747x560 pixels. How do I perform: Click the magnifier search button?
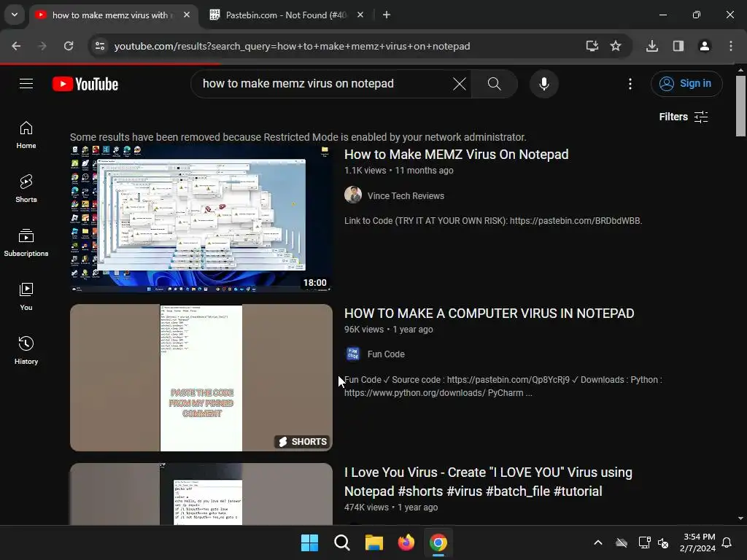[495, 84]
